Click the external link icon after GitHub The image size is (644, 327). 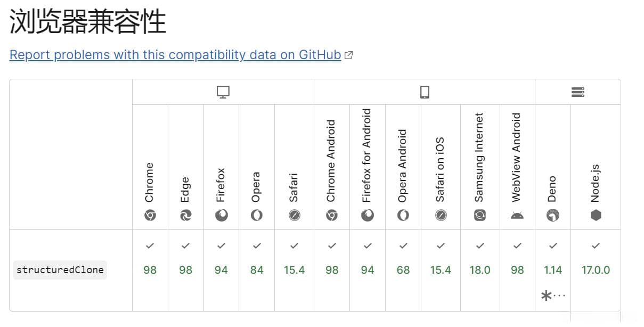(348, 55)
